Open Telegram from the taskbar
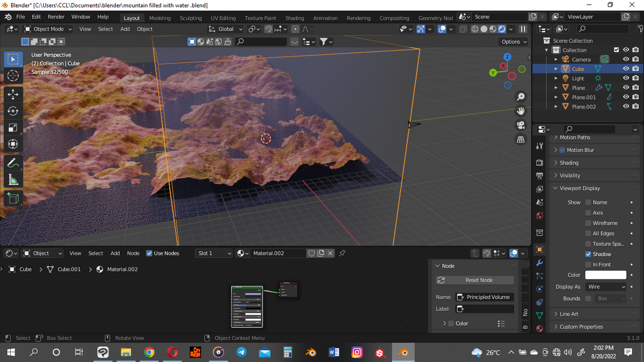Screen dimensions: 644x362 242,352
